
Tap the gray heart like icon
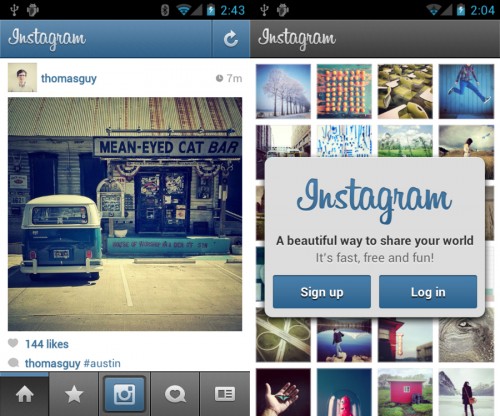pos(13,343)
